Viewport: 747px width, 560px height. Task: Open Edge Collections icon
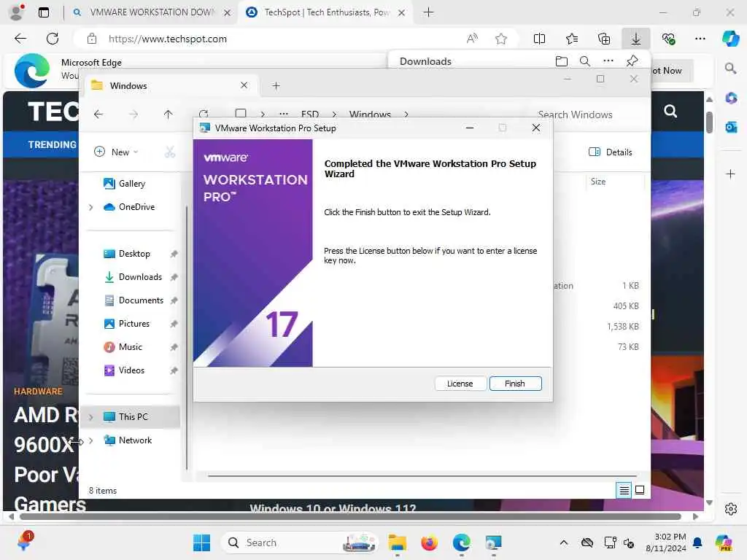click(x=603, y=39)
